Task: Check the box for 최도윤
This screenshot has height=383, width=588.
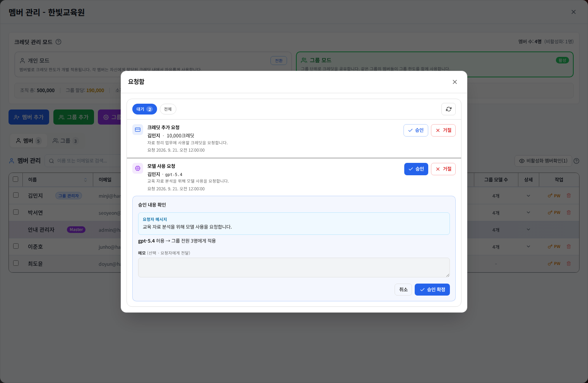Action: 16,263
